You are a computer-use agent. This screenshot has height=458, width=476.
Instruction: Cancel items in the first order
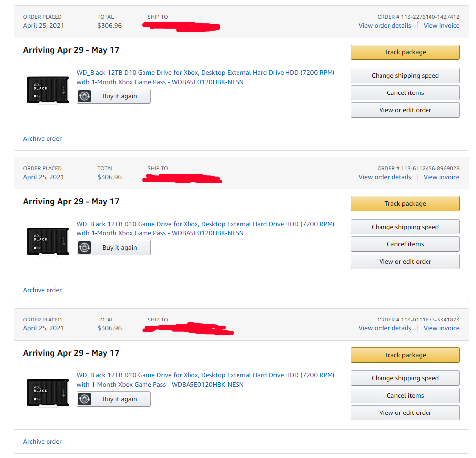coord(405,93)
